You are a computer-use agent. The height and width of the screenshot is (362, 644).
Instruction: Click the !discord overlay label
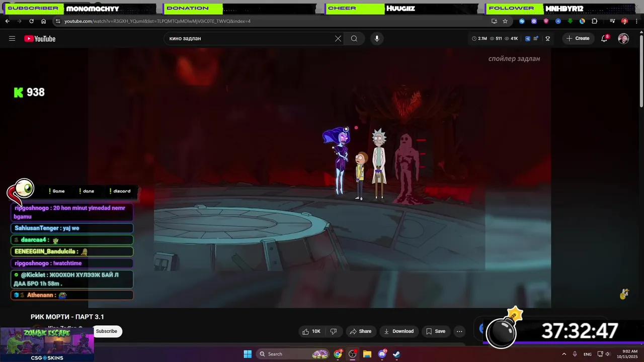tap(120, 191)
